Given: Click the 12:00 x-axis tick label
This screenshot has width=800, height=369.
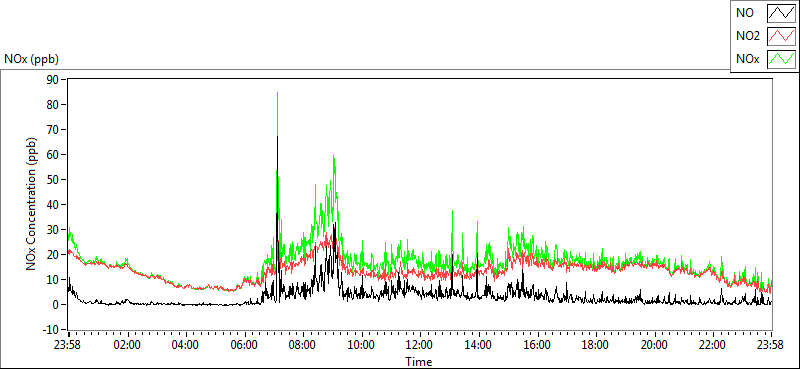Looking at the screenshot, I should click(420, 345).
